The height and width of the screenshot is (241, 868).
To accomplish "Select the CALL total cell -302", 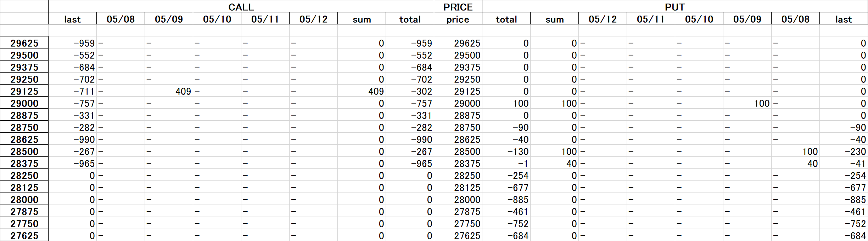I will [x=410, y=91].
